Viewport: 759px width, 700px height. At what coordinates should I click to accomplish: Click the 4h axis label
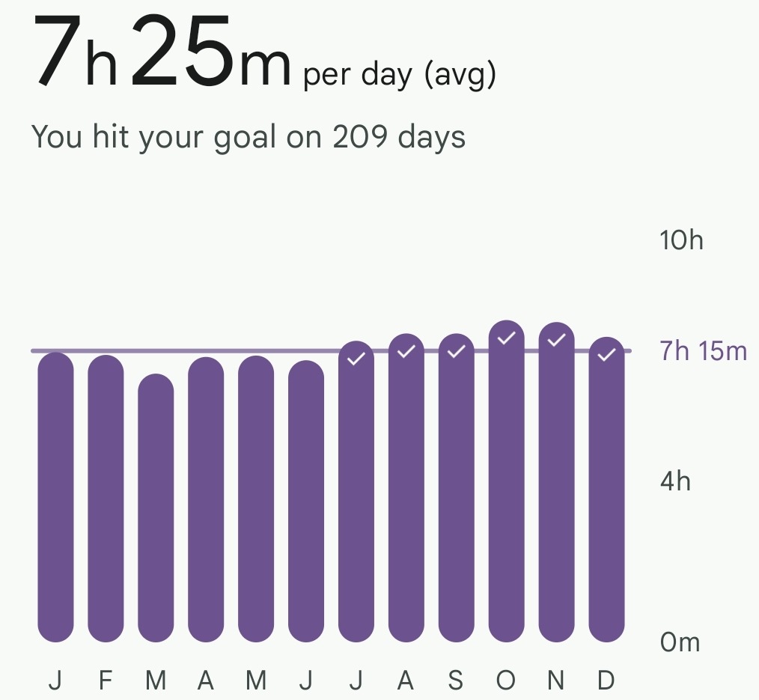[675, 481]
